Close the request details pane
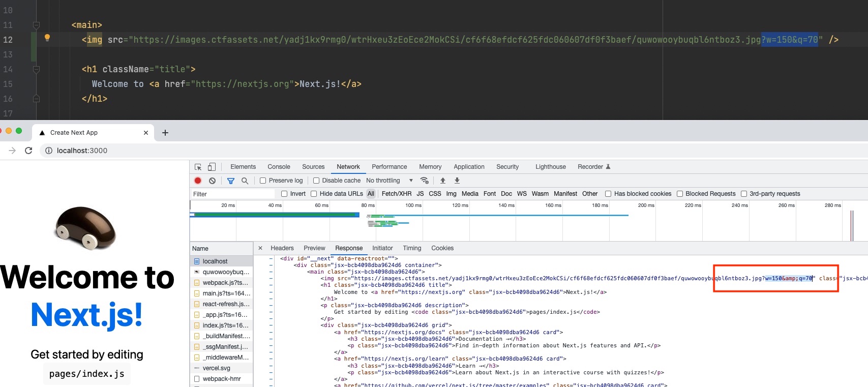Viewport: 868px width, 387px height. tap(260, 248)
